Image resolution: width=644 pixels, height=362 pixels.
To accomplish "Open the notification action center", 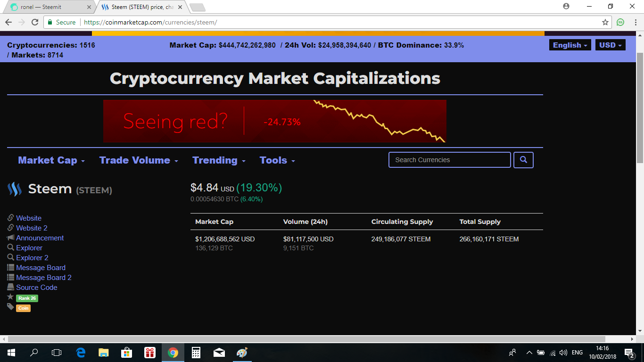I will click(629, 353).
